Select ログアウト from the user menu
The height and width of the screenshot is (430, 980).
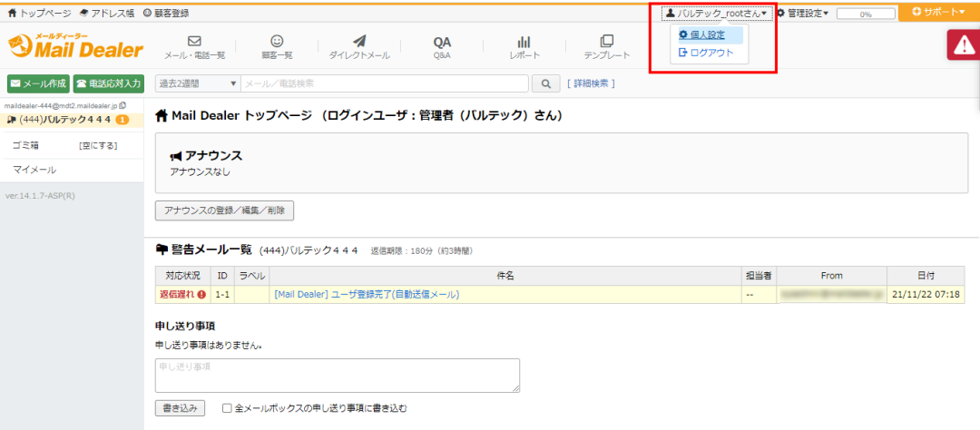click(706, 53)
